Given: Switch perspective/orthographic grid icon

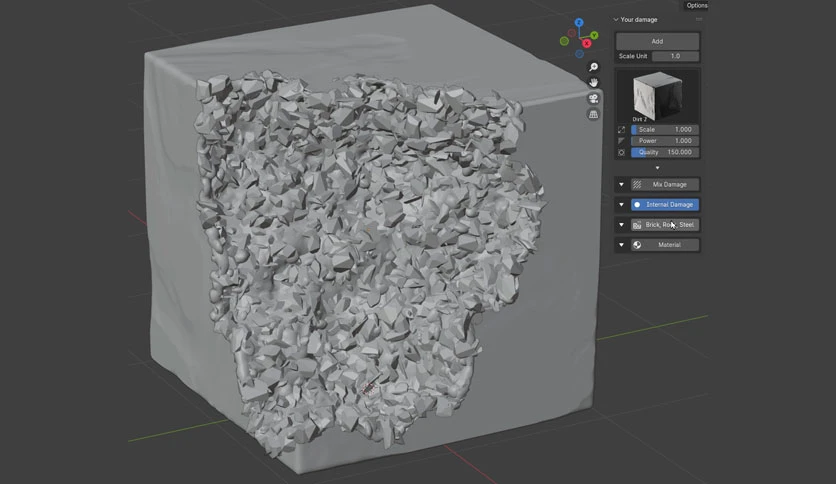Looking at the screenshot, I should point(593,114).
